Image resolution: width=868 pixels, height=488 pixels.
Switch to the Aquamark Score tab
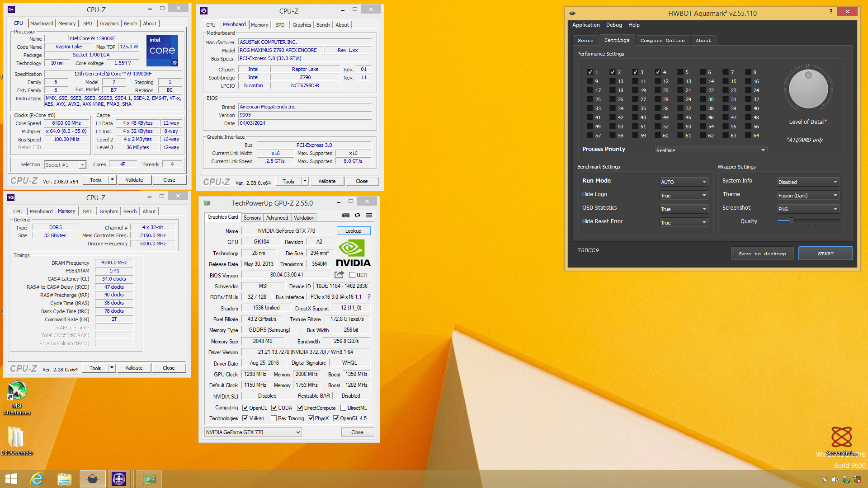coord(585,40)
